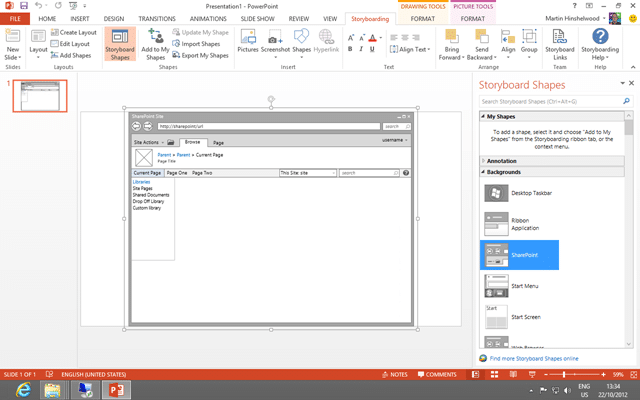
Task: Click Export My Shapes
Action: click(200, 55)
